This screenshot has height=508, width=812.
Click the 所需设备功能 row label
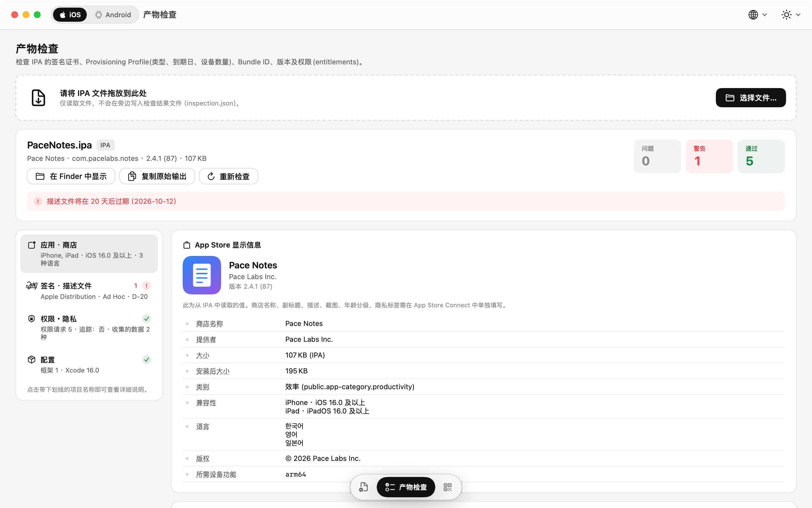pos(216,474)
